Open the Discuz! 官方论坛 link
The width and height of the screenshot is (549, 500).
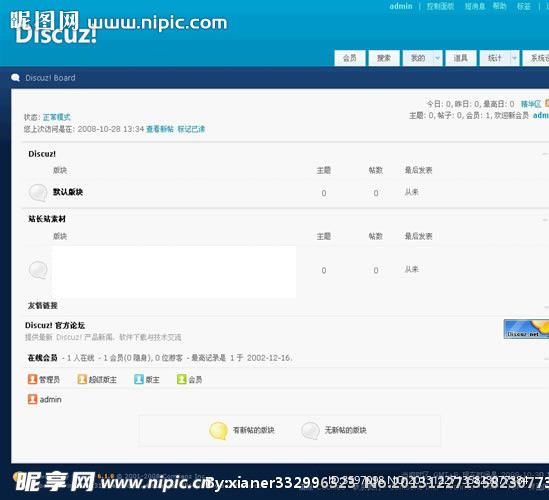[x=55, y=325]
